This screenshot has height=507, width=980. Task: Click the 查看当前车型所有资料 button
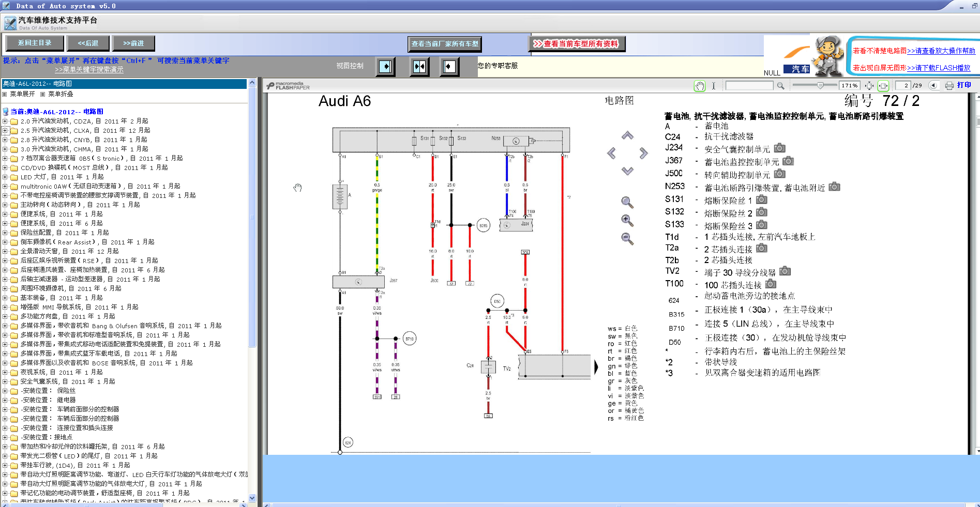point(576,44)
